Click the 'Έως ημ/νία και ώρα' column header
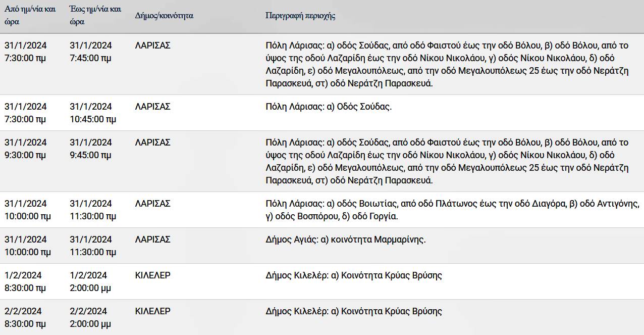The height and width of the screenshot is (335, 644). coord(95,16)
